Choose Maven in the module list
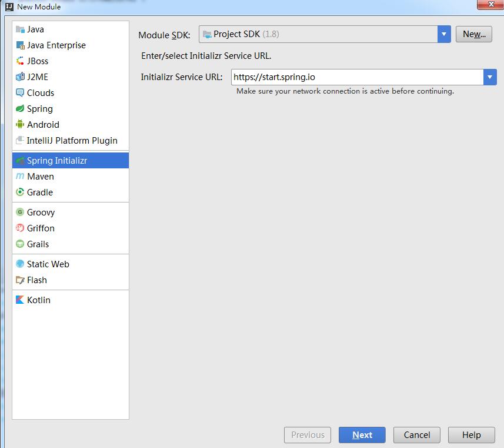Viewport: 504px width, 448px height. pos(41,177)
